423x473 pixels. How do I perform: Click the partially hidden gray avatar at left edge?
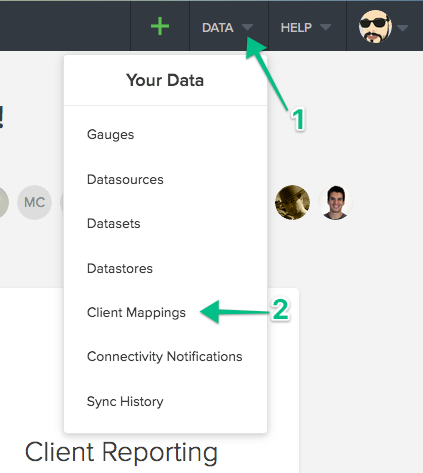(x=3, y=202)
